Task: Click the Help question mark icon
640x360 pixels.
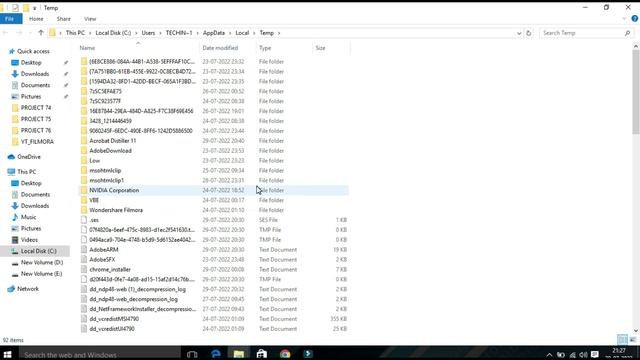Action: 635,19
